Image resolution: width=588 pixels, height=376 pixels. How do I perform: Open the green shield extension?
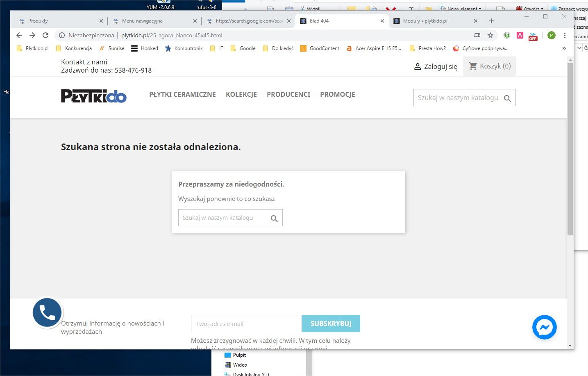click(507, 35)
